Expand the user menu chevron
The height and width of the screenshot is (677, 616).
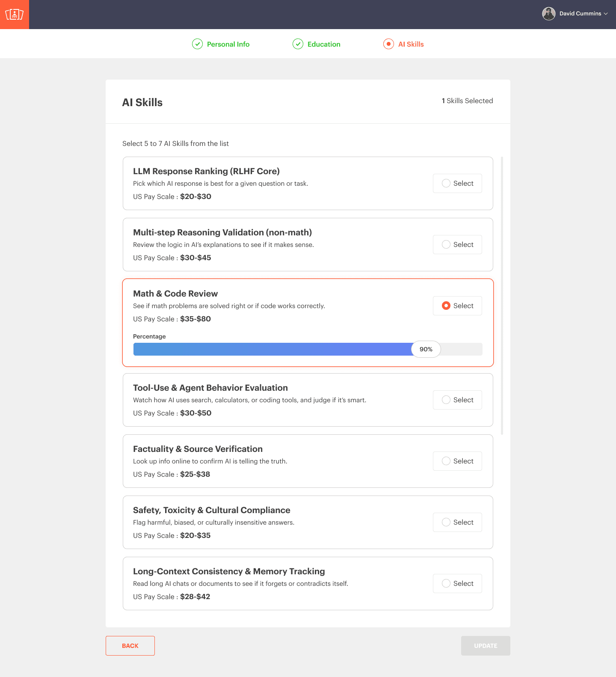pyautogui.click(x=606, y=14)
